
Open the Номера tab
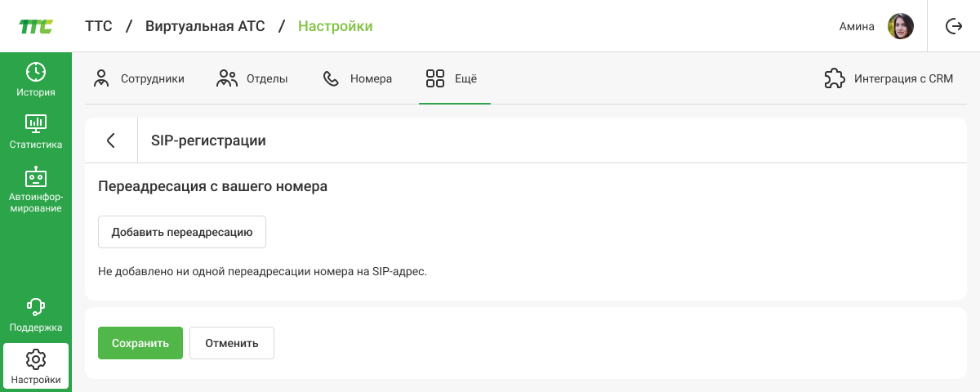click(x=358, y=78)
